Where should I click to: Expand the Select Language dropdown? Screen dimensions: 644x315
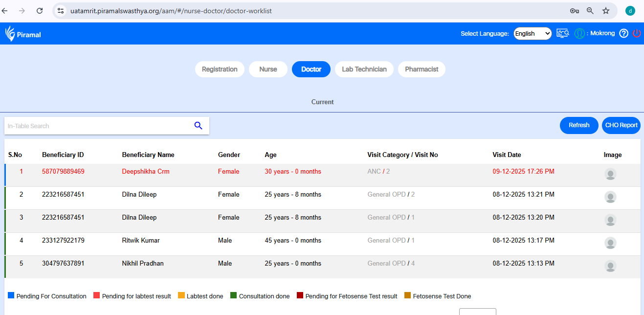click(532, 34)
